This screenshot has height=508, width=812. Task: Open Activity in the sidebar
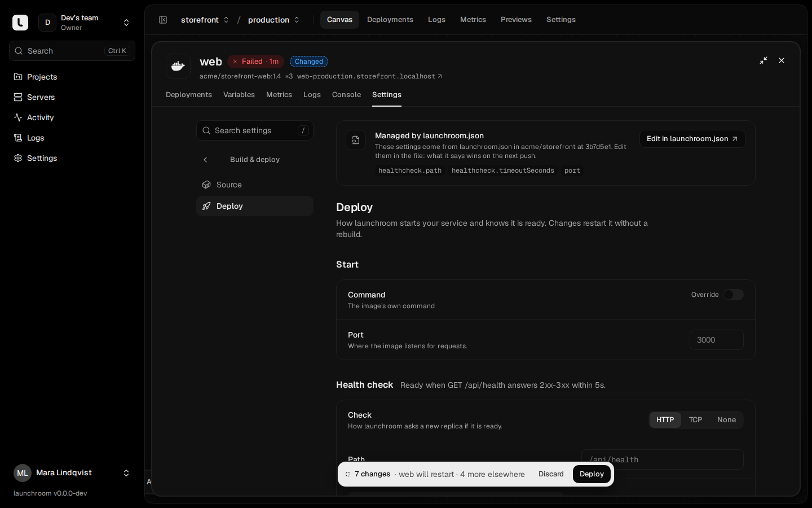click(x=72, y=117)
